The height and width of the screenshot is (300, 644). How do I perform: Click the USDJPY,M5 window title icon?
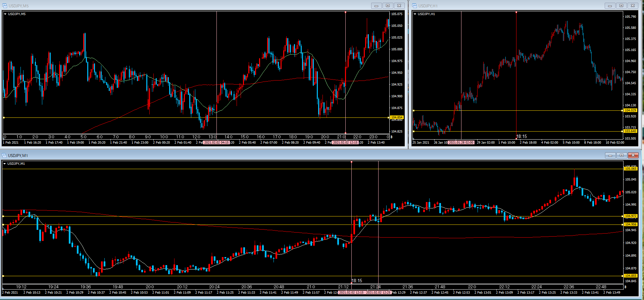pos(5,6)
